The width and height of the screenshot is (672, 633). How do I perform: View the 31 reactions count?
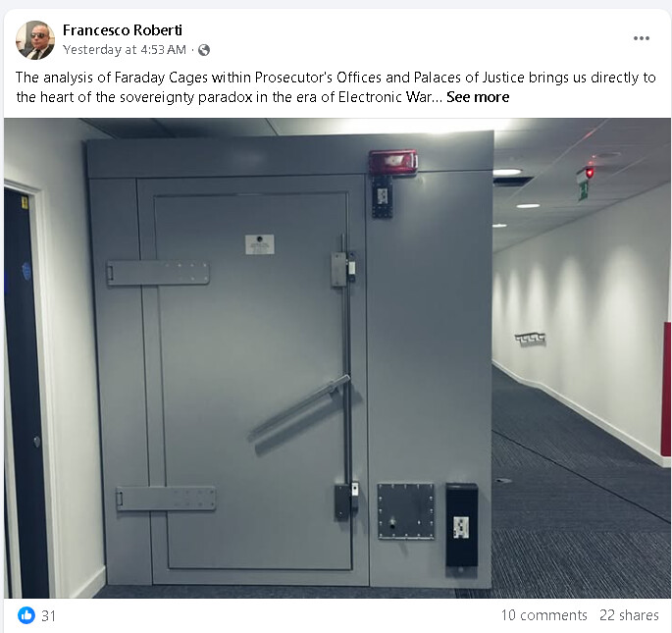[48, 616]
